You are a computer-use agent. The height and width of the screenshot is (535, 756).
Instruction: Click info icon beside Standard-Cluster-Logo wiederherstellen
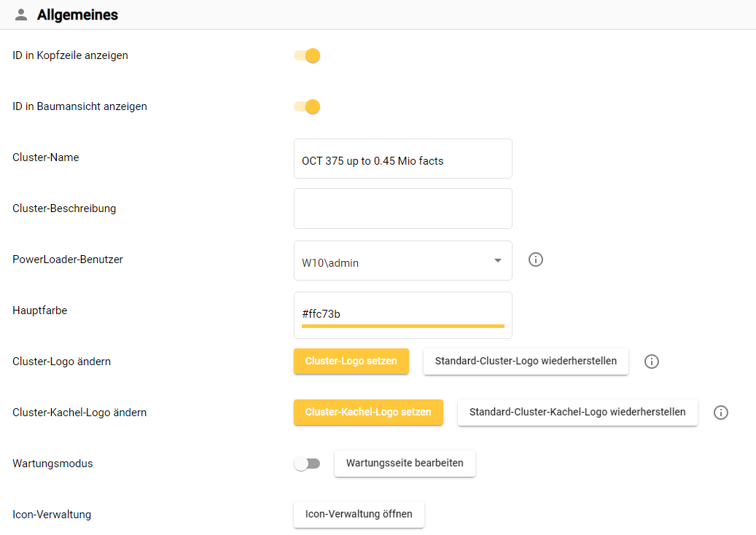click(x=652, y=362)
